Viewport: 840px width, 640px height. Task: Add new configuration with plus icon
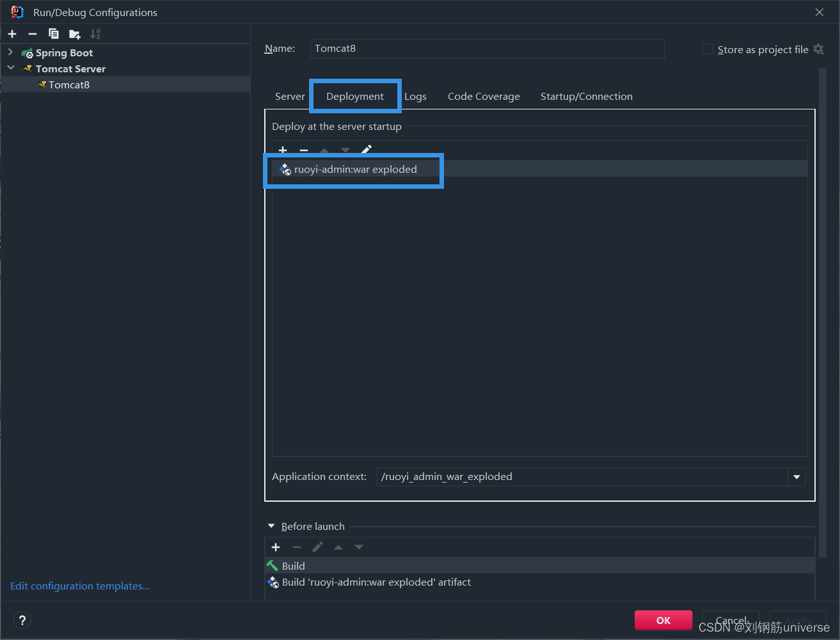(x=12, y=34)
